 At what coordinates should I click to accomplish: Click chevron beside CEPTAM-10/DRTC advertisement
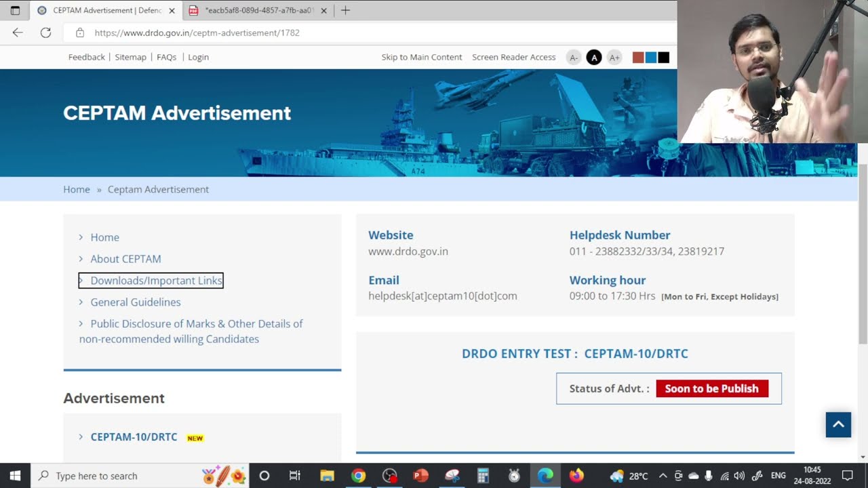(x=81, y=437)
